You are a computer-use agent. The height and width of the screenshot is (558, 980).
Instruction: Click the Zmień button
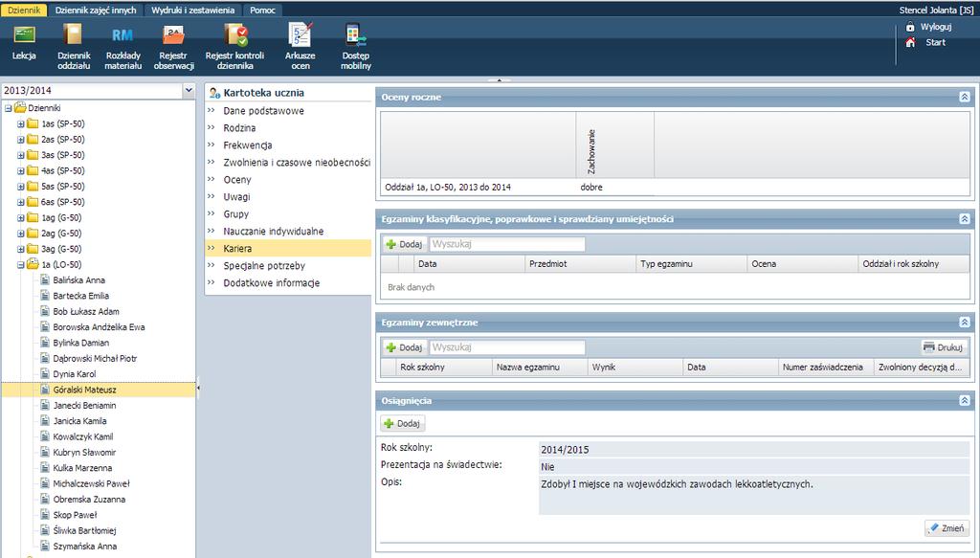(947, 528)
